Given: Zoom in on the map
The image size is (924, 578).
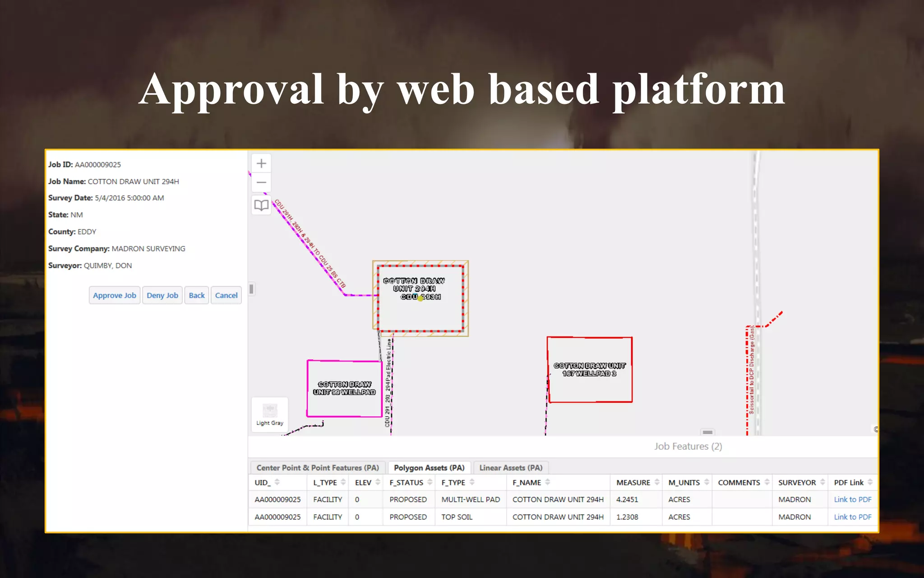Looking at the screenshot, I should 261,163.
